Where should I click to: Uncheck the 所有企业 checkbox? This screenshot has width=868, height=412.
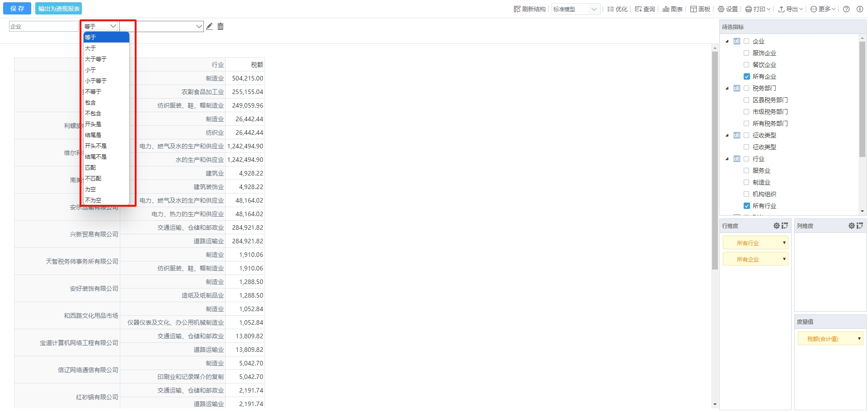click(746, 76)
